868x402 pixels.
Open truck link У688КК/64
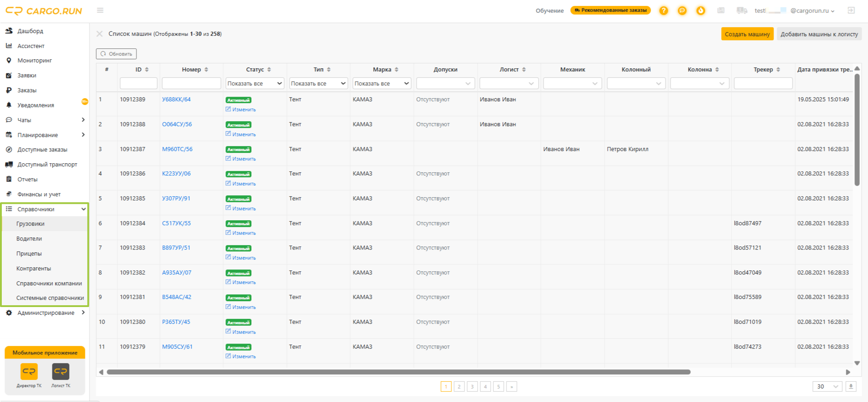click(176, 99)
